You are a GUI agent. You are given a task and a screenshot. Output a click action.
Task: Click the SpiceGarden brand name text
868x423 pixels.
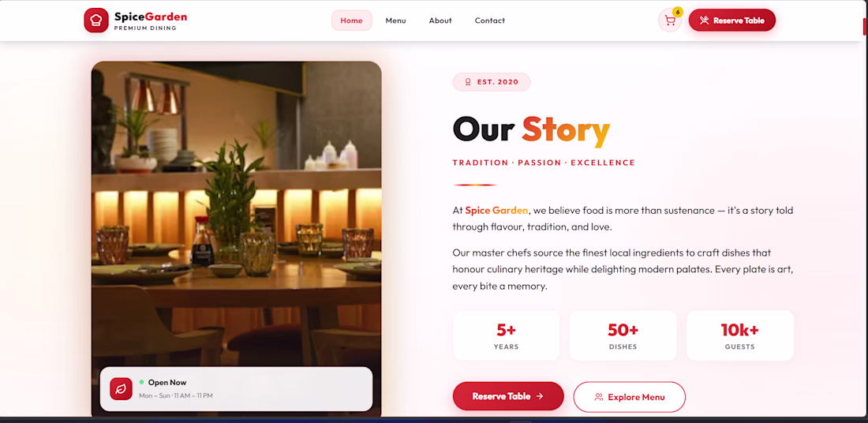[x=151, y=17]
